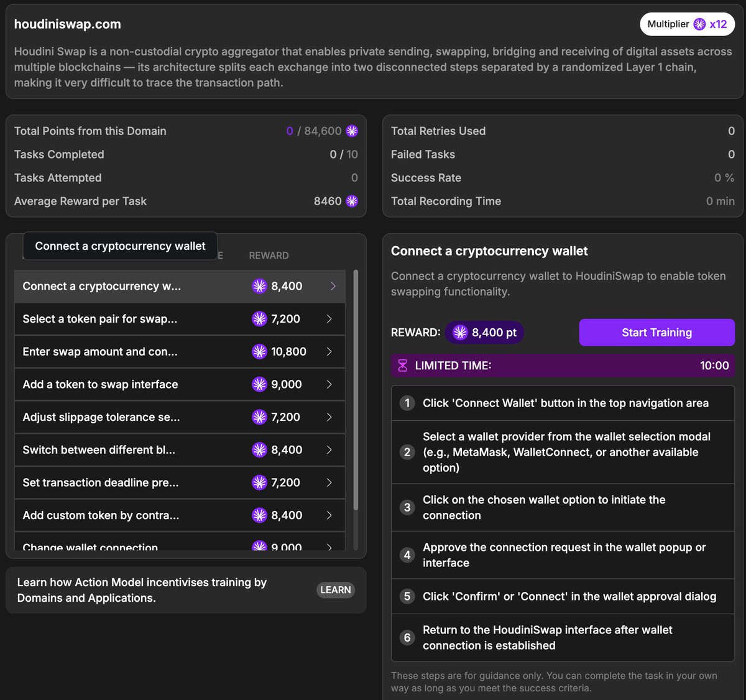The image size is (746, 700).
Task: Click points icon in Adjust slippage tolerance row
Action: click(259, 417)
